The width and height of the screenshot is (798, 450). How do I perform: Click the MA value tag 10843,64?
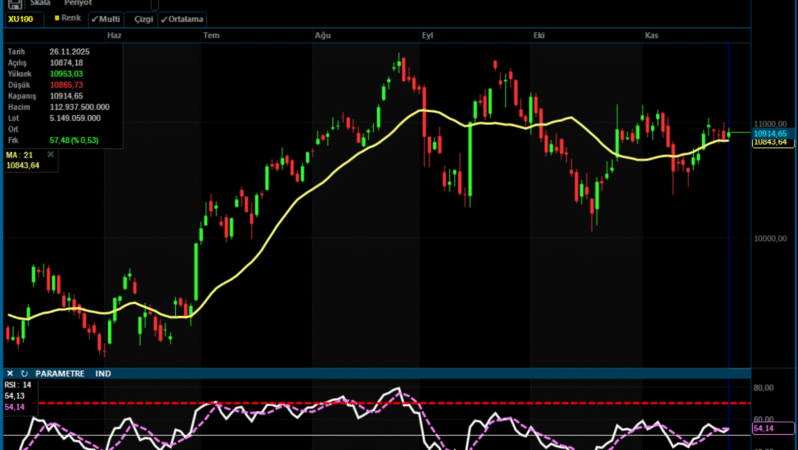(x=772, y=142)
